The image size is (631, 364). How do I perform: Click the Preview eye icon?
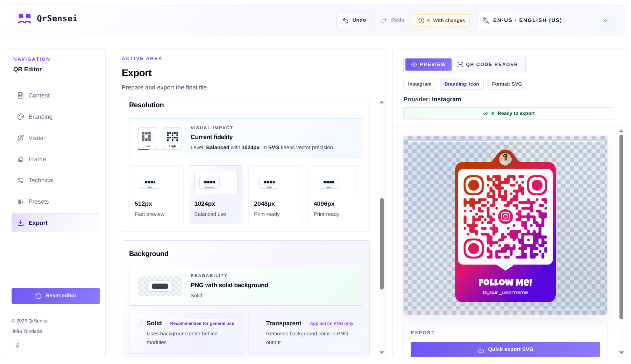click(414, 65)
